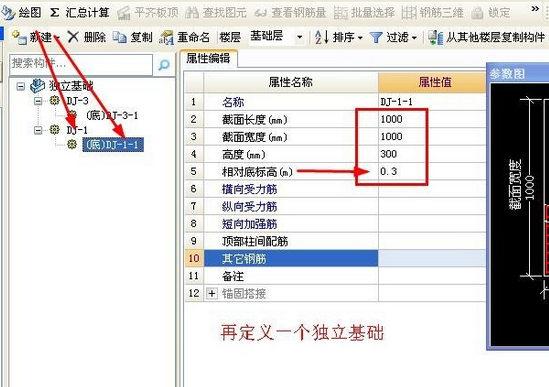Select the (底)DJ-1-1 tree item
The width and height of the screenshot is (549, 387).
(113, 144)
